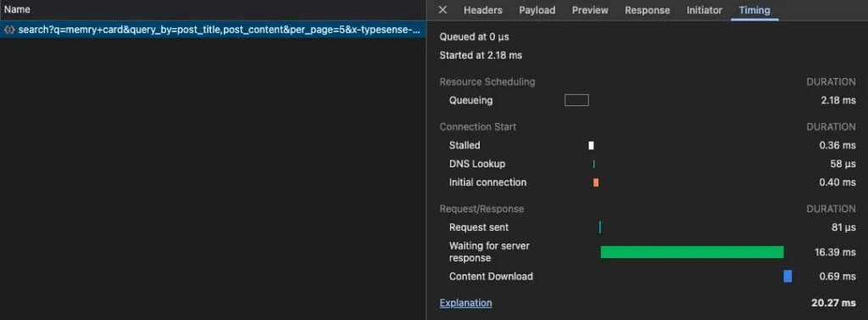Switch to the Payload tab

tap(537, 10)
